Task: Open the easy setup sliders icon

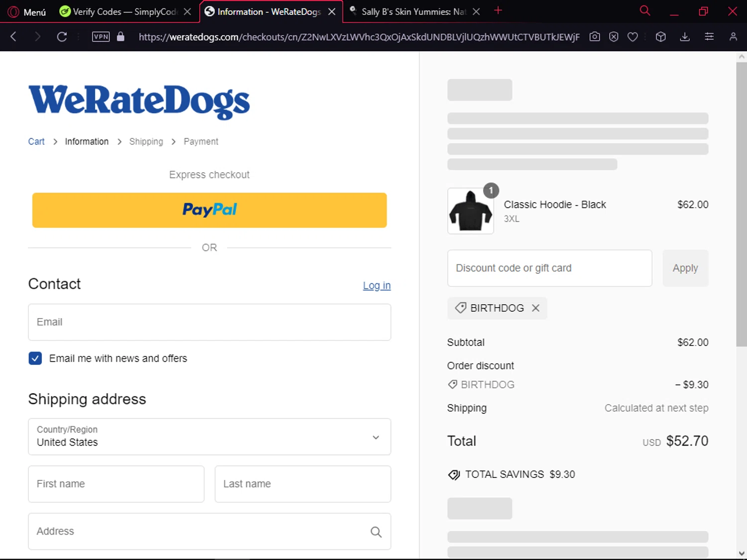Action: click(709, 36)
